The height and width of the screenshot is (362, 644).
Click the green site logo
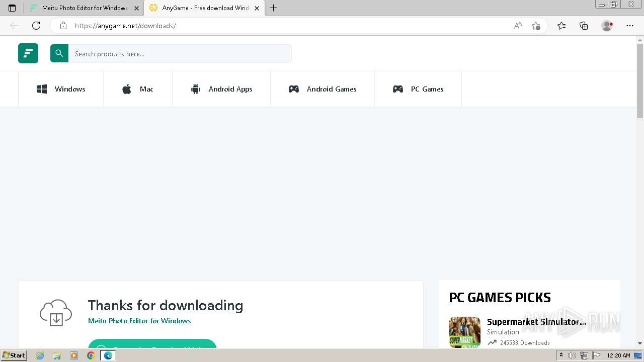coord(28,53)
